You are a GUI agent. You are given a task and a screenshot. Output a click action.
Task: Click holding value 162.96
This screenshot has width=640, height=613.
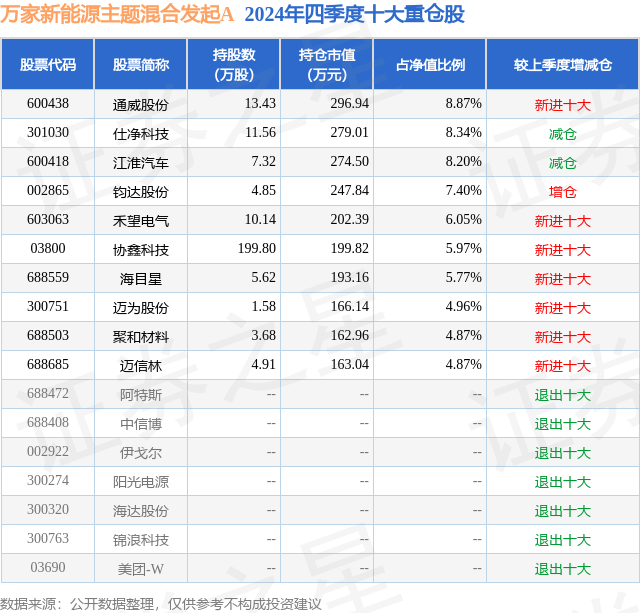point(349,335)
